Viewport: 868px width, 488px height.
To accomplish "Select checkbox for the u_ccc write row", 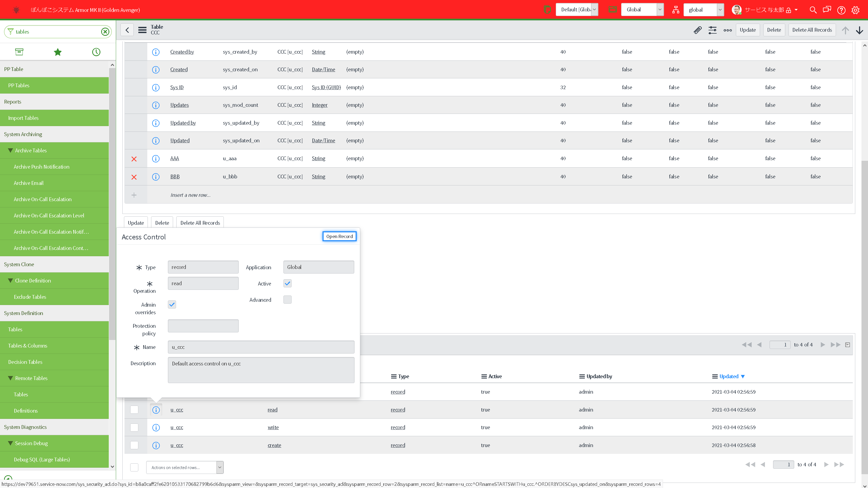I will coord(134,427).
